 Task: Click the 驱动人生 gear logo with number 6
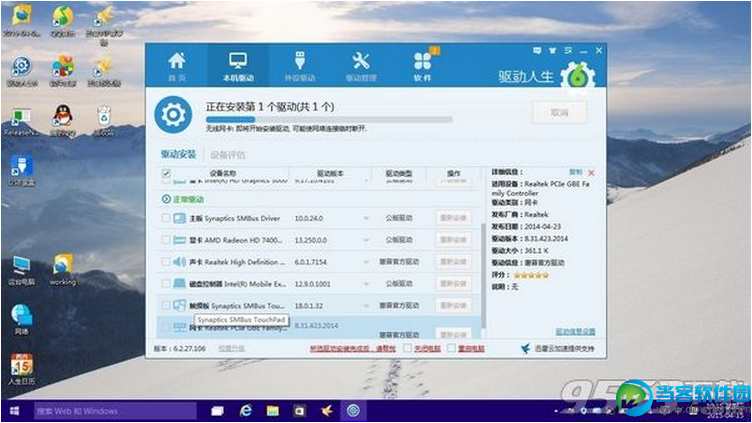pos(578,76)
